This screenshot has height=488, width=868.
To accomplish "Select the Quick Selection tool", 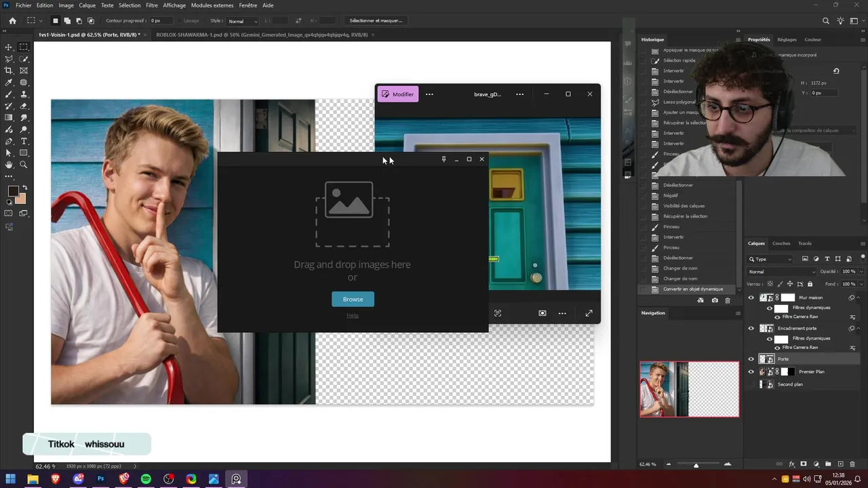I will pos(24,59).
